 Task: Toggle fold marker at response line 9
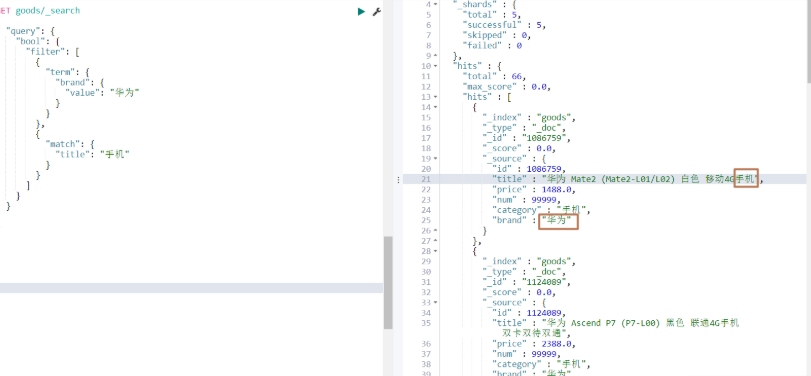tap(435, 55)
